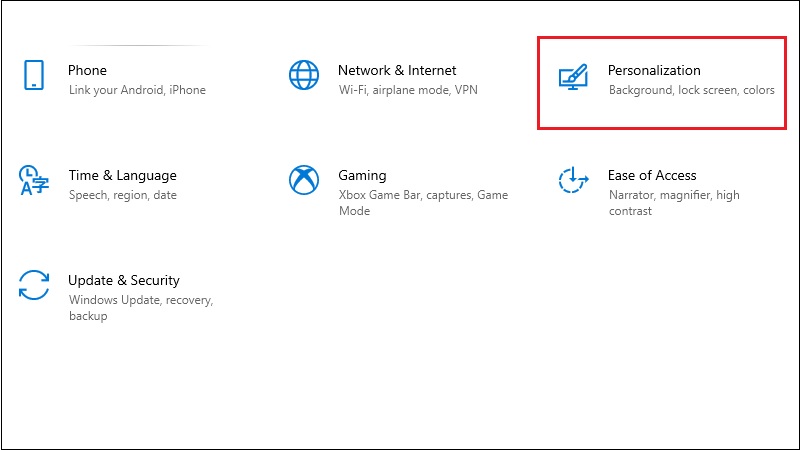Click 'Link your Android, iPhone' text
The width and height of the screenshot is (800, 450).
pyautogui.click(x=137, y=90)
